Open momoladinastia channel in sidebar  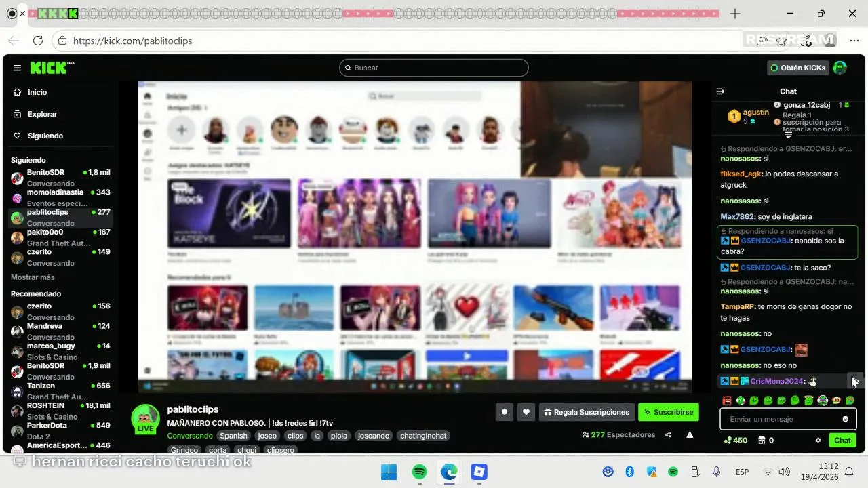click(x=60, y=197)
